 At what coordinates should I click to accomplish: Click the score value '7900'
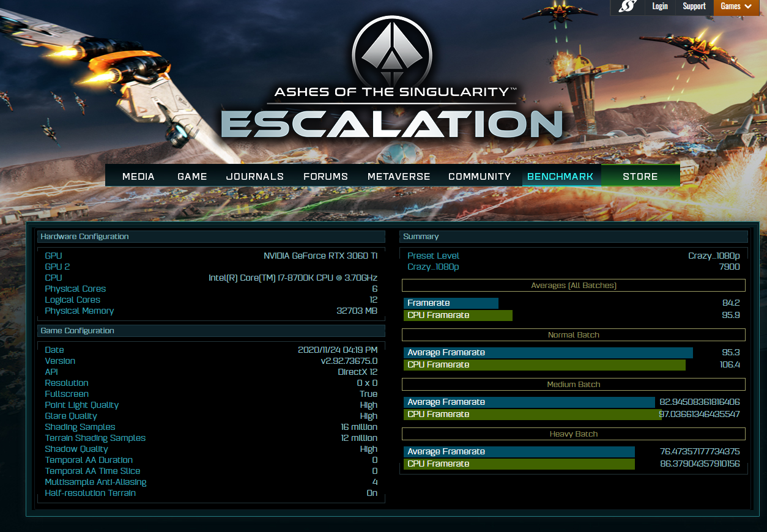pos(729,267)
